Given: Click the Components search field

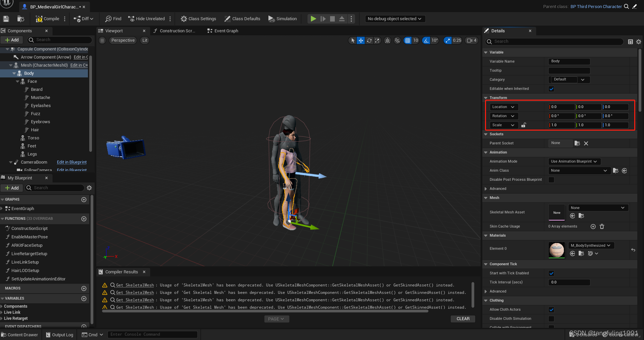Looking at the screenshot, I should coord(60,40).
